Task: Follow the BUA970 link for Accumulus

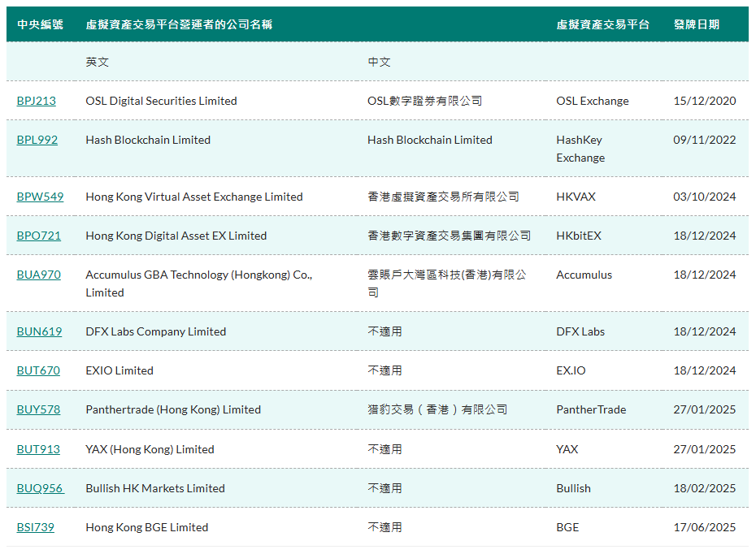Action: tap(37, 275)
